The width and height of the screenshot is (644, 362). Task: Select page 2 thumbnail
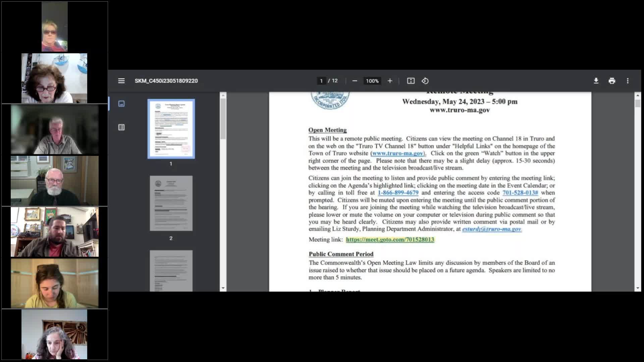coord(171,203)
